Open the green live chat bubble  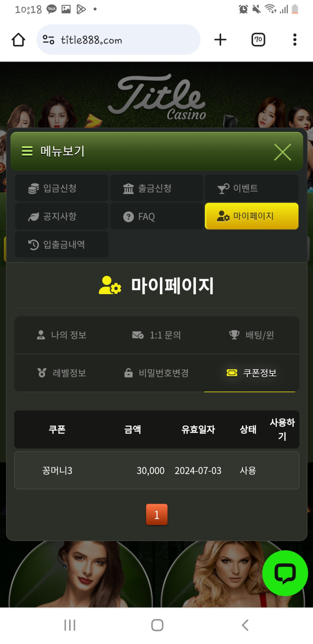tap(285, 573)
